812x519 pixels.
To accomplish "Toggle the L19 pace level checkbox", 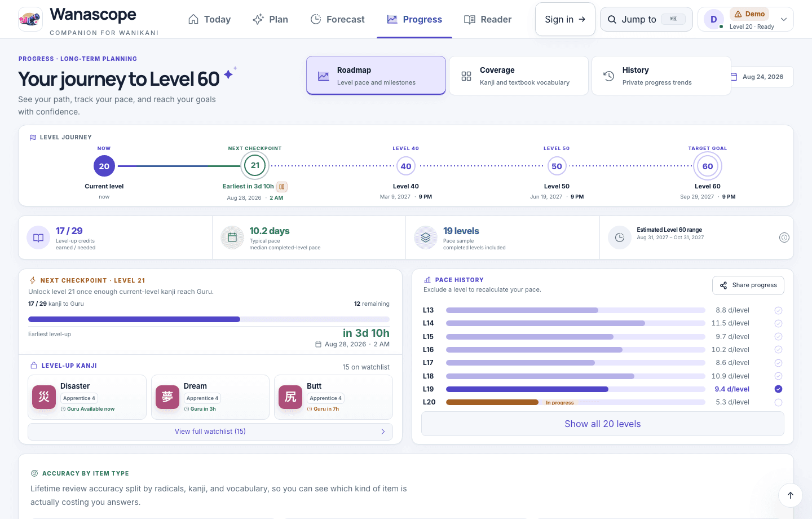I will pyautogui.click(x=778, y=389).
